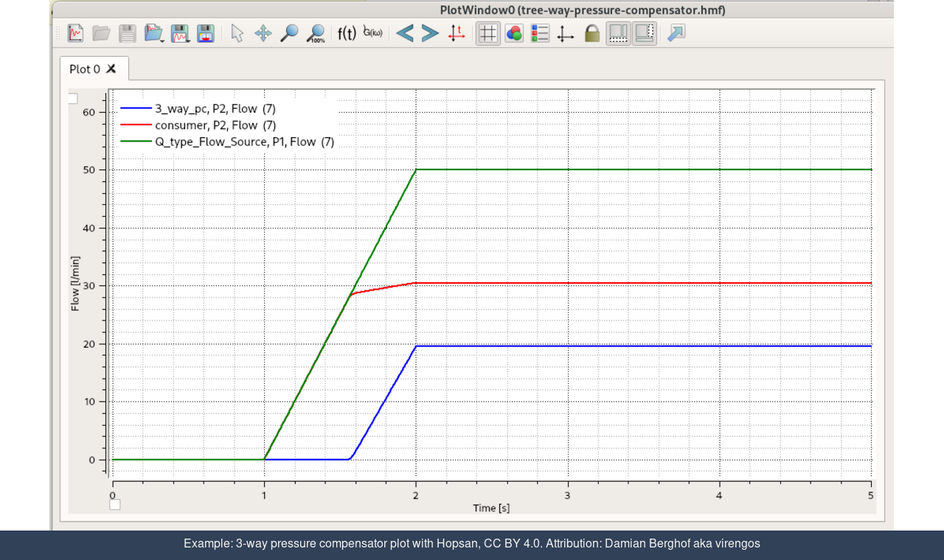The width and height of the screenshot is (944, 560).
Task: Activate the pan move tool
Action: tap(263, 33)
